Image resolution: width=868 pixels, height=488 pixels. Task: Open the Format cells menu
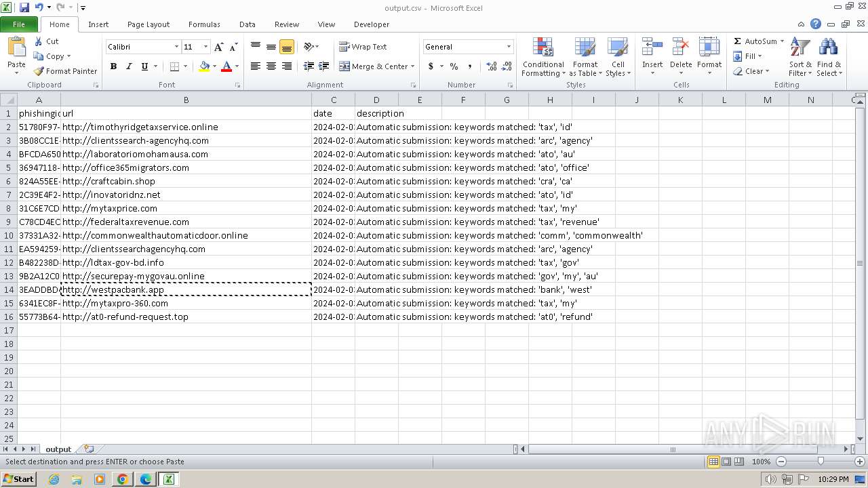[709, 58]
